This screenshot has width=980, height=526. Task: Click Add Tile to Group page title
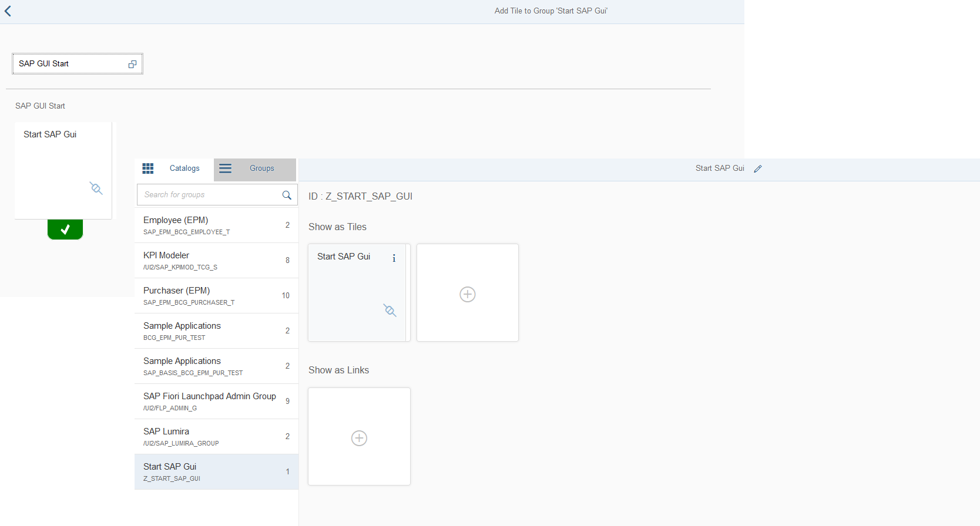pos(551,11)
